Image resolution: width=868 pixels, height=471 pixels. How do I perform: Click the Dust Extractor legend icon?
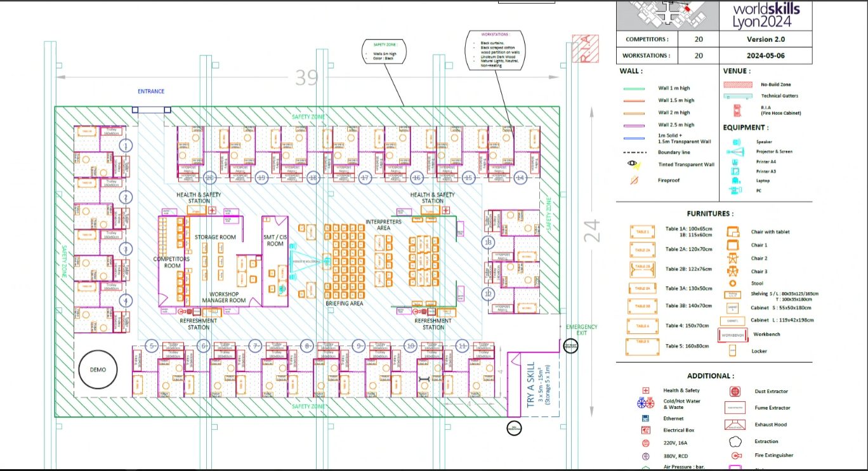735,392
